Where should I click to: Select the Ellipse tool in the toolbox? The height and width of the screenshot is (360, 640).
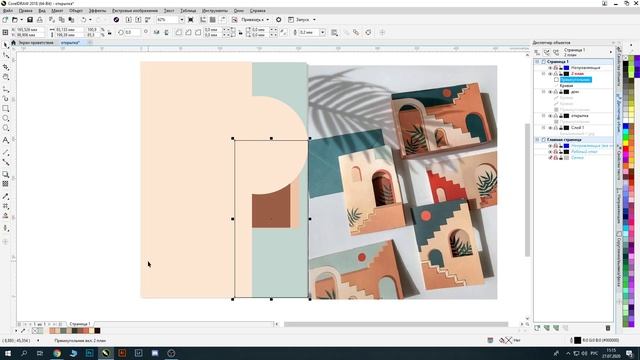6,118
